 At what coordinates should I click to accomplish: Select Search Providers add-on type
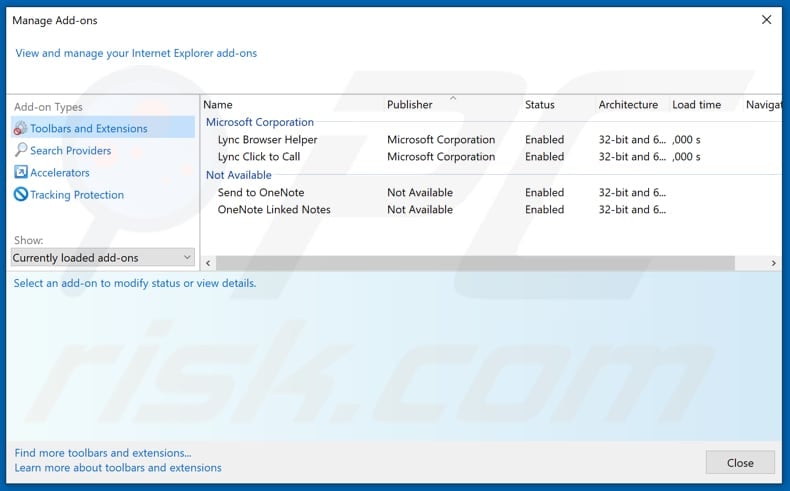(x=71, y=151)
